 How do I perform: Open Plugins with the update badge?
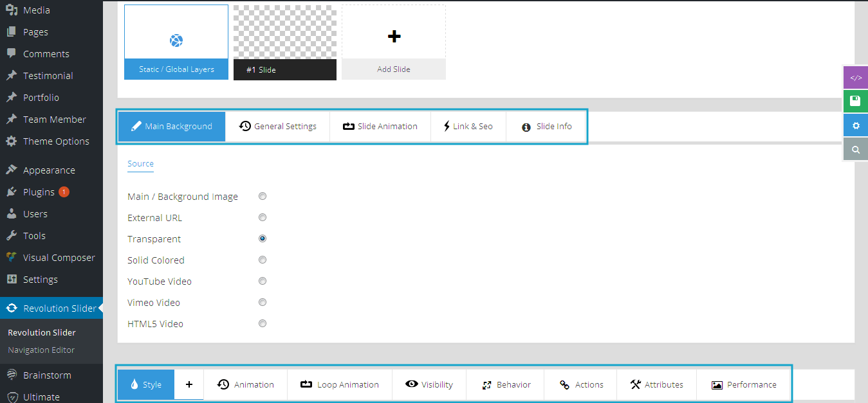click(39, 192)
